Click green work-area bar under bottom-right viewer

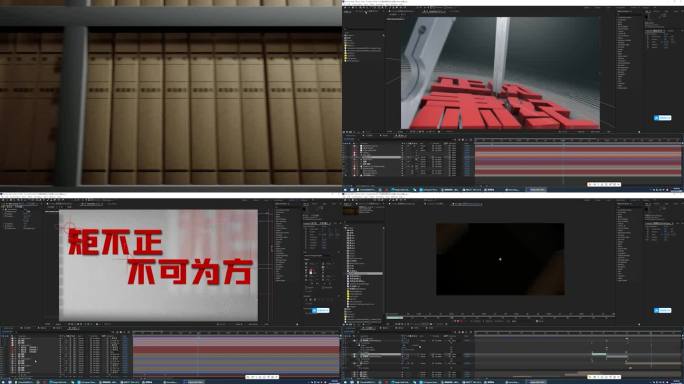[395, 318]
